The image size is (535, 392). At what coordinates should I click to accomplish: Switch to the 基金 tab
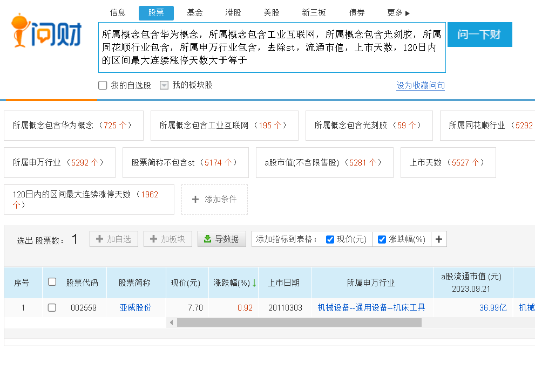coord(195,13)
